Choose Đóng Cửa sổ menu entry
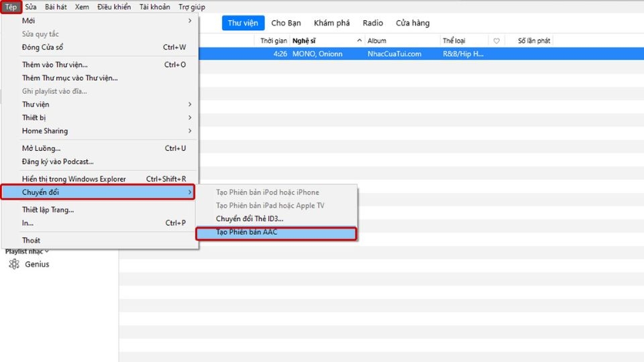This screenshot has height=362, width=644. (x=100, y=47)
